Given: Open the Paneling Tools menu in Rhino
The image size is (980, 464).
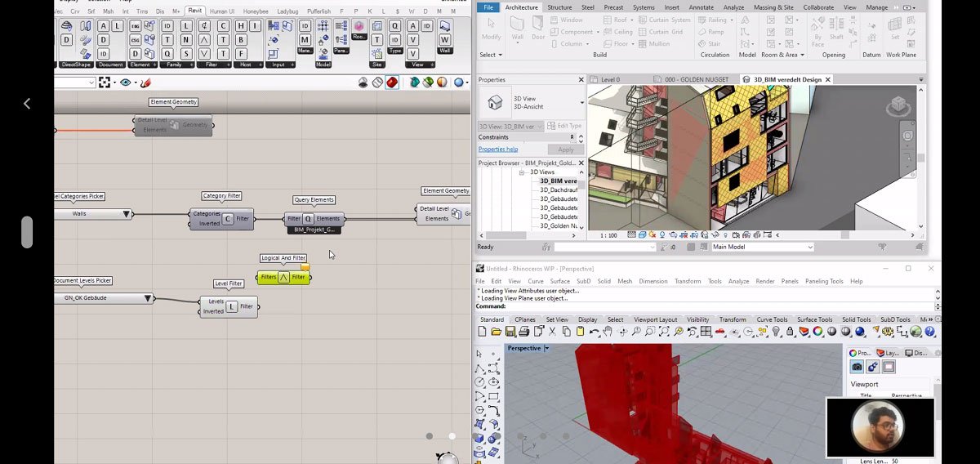Looking at the screenshot, I should [823, 281].
